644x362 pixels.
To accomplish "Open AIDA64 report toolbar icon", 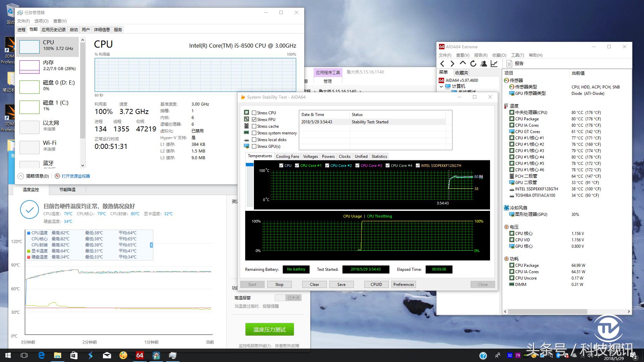I will 509,64.
